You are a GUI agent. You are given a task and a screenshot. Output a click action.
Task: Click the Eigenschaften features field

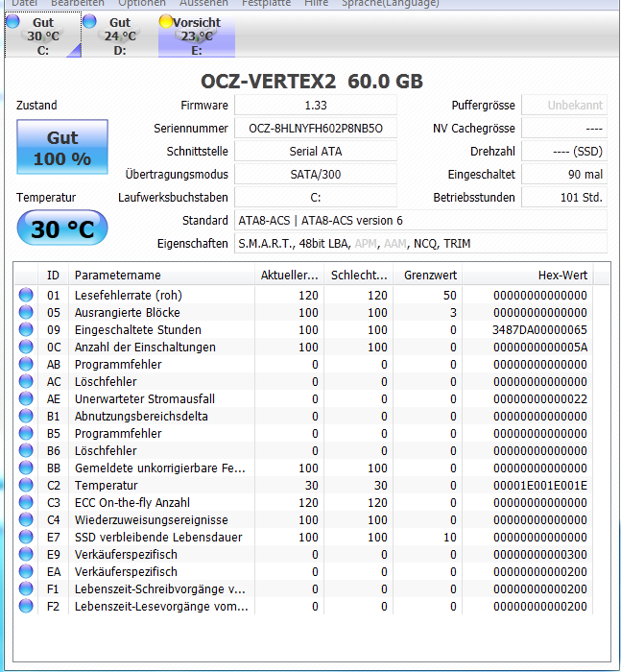pos(420,244)
